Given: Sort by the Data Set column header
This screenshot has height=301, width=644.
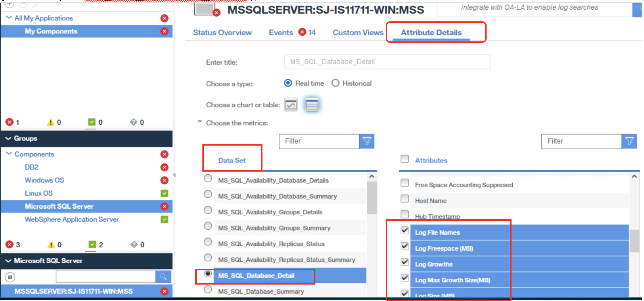Looking at the screenshot, I should coord(232,160).
